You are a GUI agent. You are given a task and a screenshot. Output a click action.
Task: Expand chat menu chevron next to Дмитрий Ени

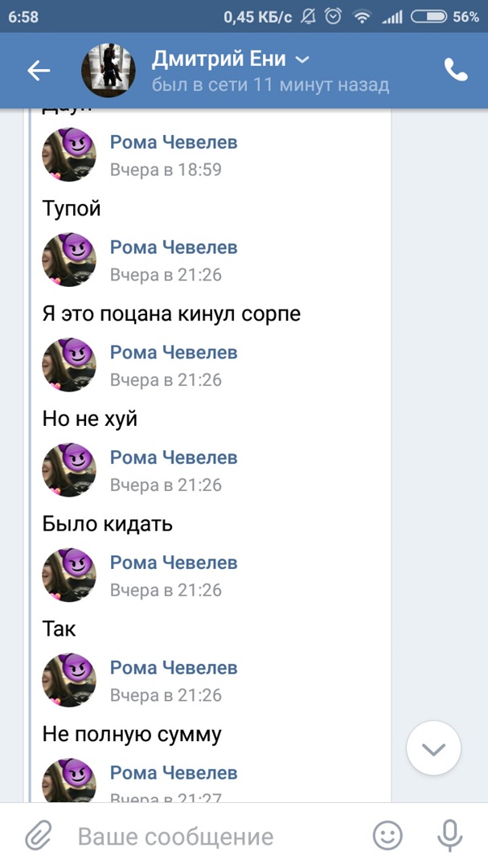[302, 59]
